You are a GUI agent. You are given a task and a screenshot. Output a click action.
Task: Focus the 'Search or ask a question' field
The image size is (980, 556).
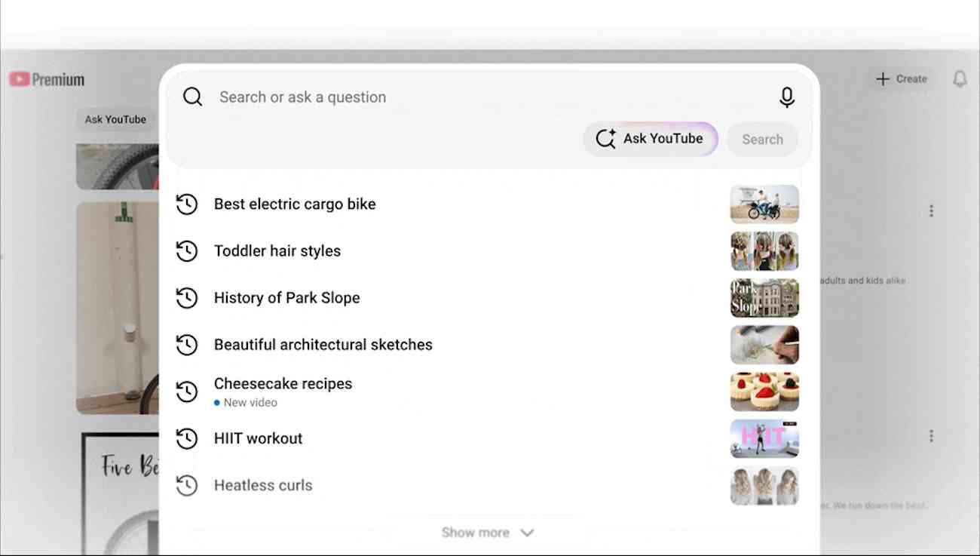coord(490,97)
